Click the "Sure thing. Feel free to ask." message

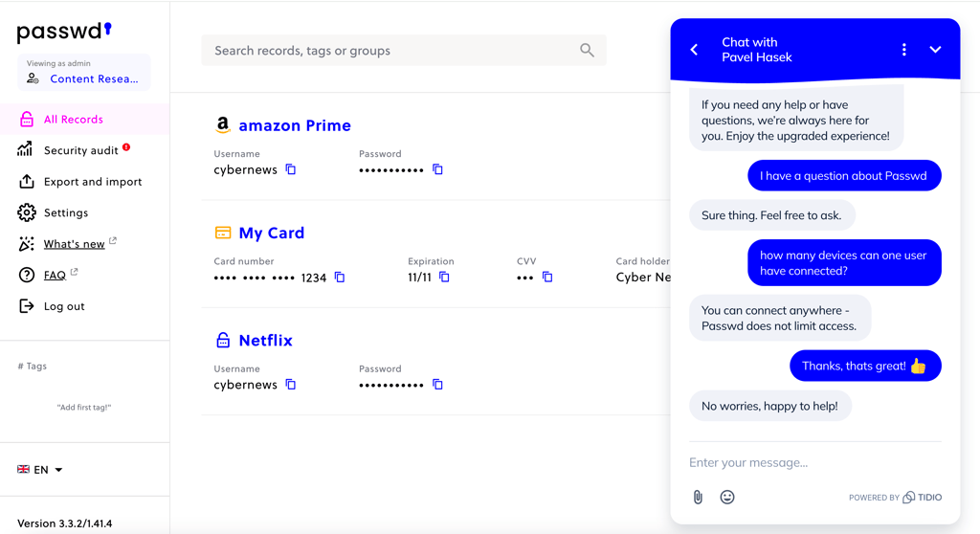pyautogui.click(x=772, y=215)
